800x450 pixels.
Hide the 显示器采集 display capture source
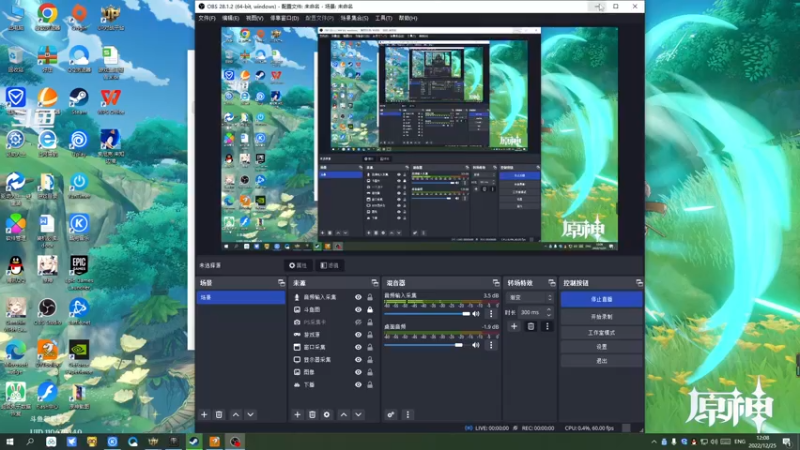[x=358, y=360]
